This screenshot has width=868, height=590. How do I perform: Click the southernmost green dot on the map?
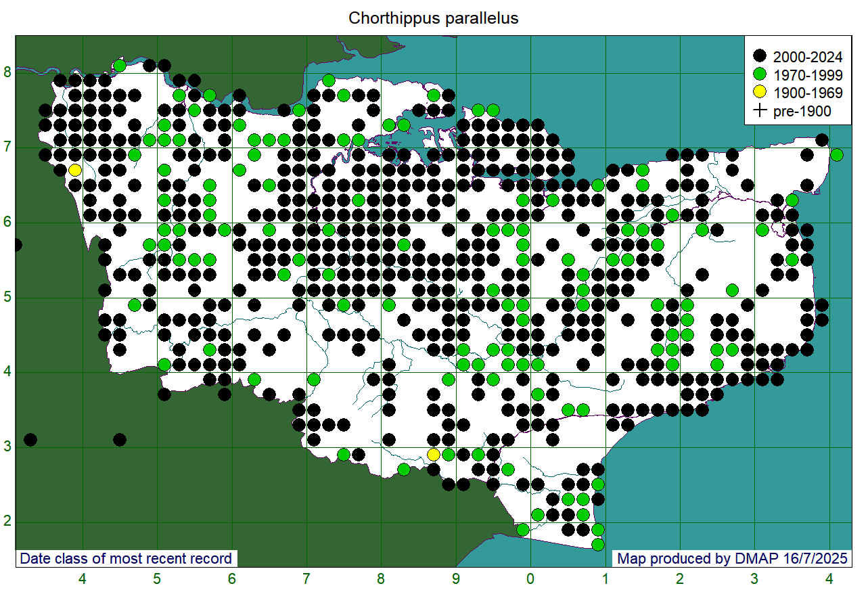coord(598,544)
